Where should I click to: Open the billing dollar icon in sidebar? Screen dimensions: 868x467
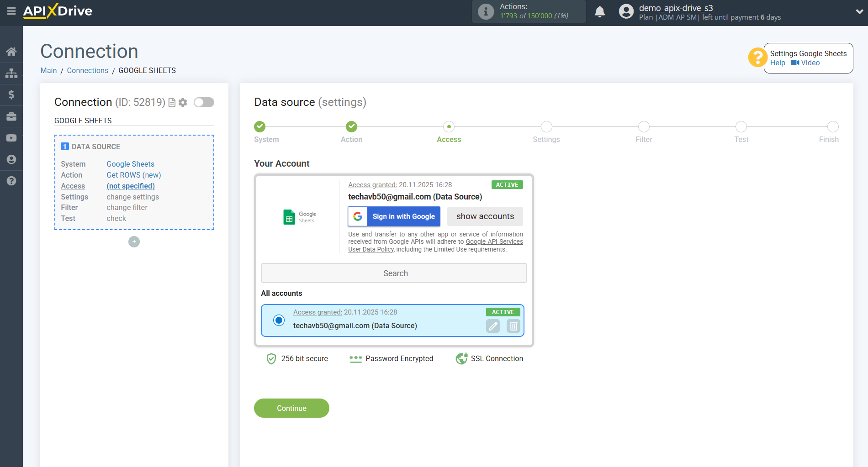tap(11, 94)
